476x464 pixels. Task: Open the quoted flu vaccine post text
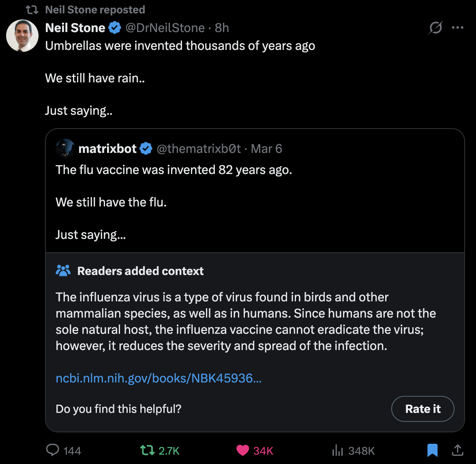[x=174, y=170]
